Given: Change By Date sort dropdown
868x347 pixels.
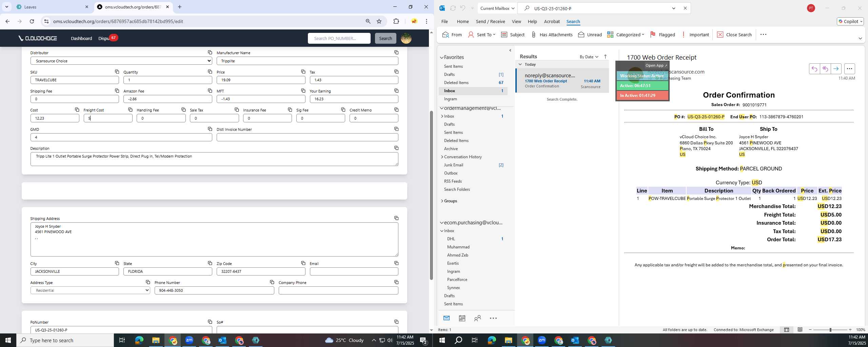Looking at the screenshot, I should pyautogui.click(x=589, y=57).
